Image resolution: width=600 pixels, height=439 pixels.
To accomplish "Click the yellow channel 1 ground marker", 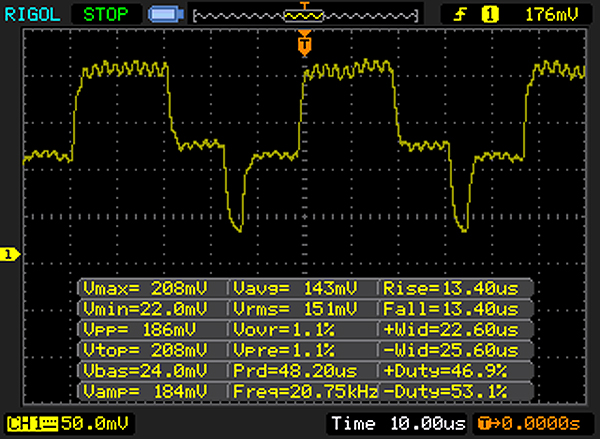I will click(x=9, y=255).
